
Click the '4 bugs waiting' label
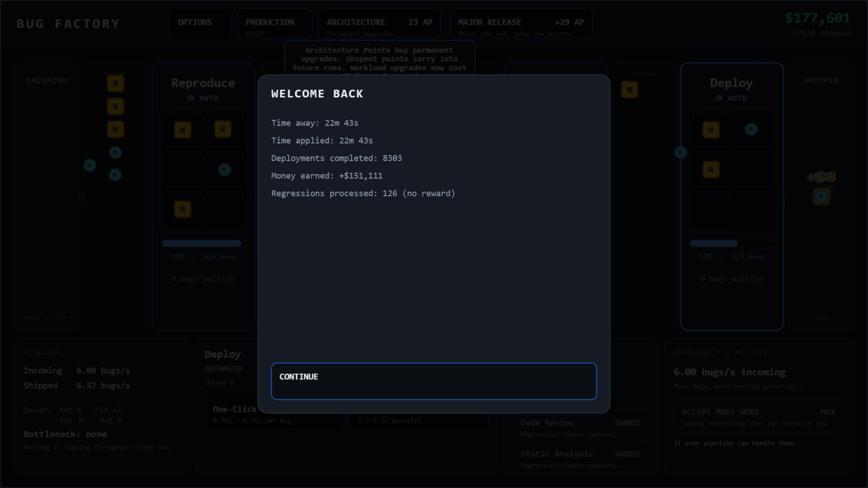[x=203, y=279]
